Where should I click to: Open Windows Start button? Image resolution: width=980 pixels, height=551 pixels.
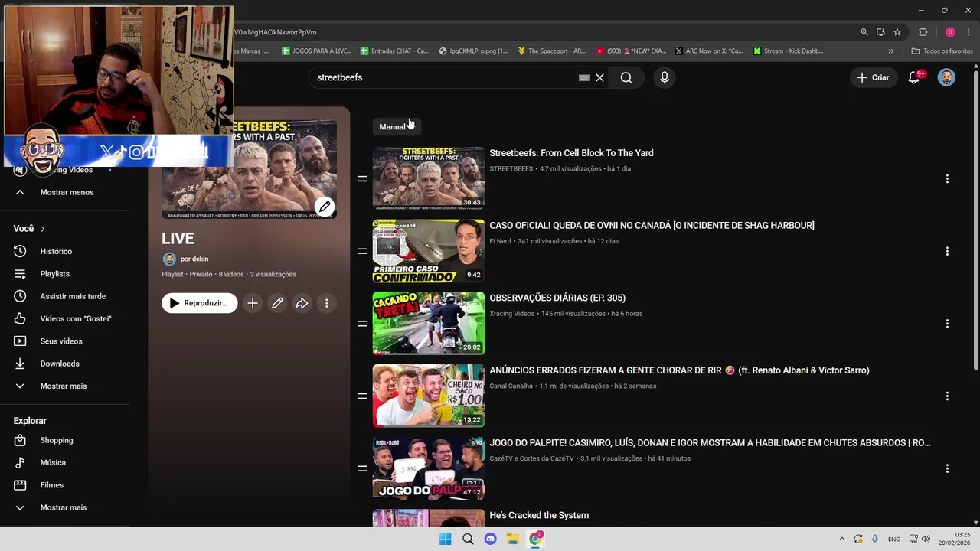[445, 539]
